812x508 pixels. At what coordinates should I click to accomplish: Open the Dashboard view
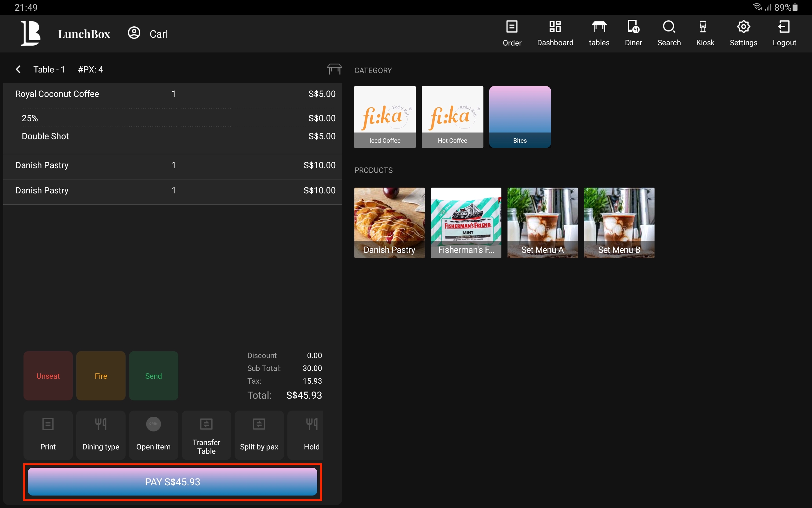555,33
